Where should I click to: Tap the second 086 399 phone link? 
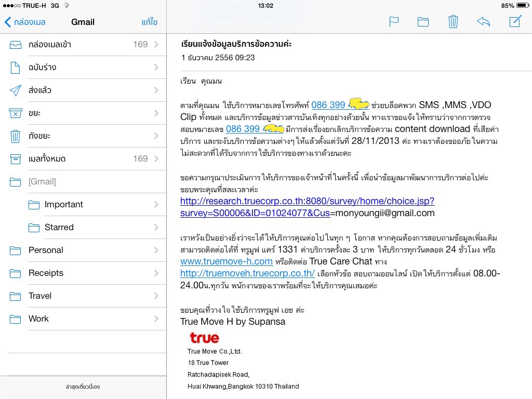[255, 129]
